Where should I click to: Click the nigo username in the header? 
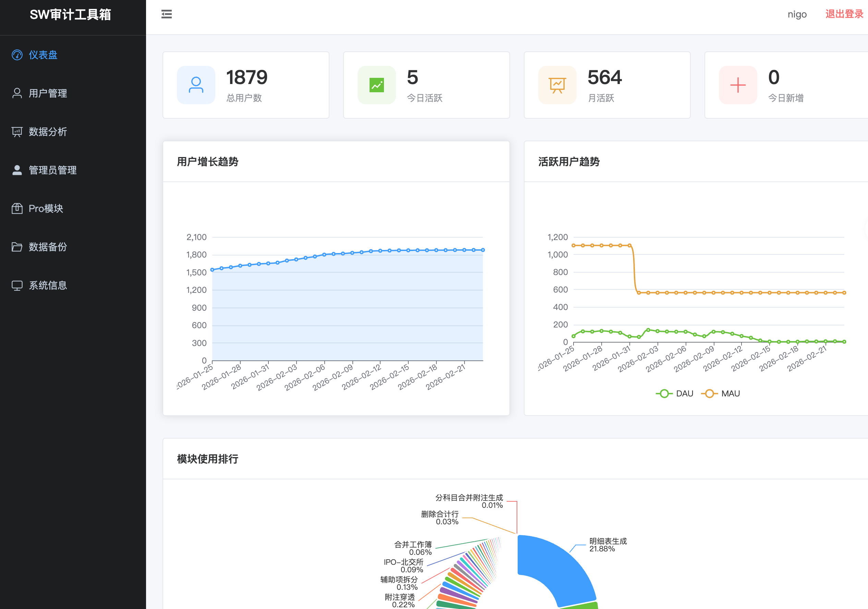[x=797, y=14]
